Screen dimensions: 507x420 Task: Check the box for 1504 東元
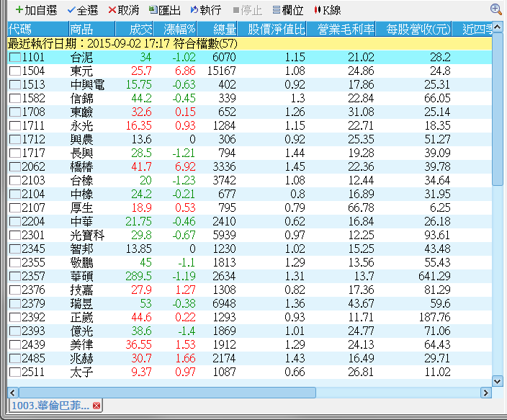click(x=15, y=71)
